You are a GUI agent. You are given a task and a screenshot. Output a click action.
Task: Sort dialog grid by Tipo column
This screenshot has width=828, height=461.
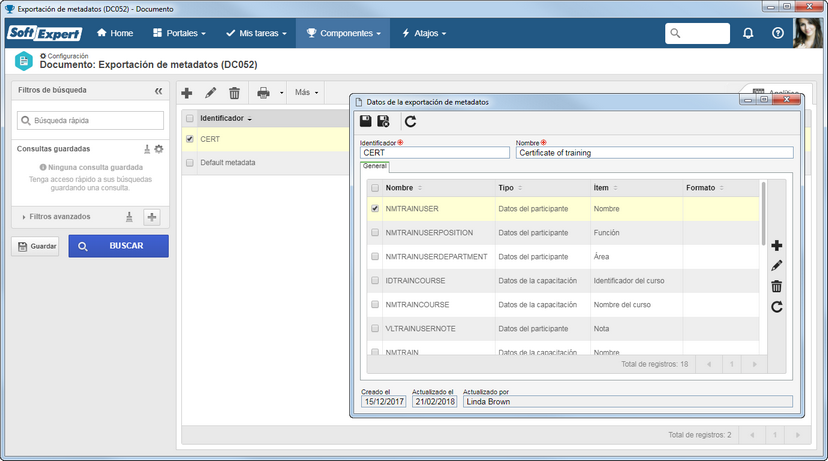pos(510,187)
